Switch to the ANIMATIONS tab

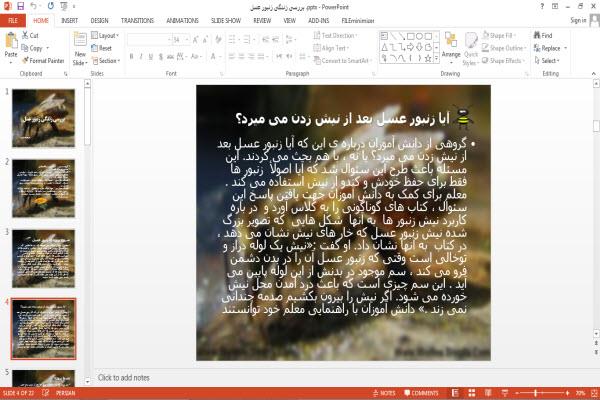(183, 20)
